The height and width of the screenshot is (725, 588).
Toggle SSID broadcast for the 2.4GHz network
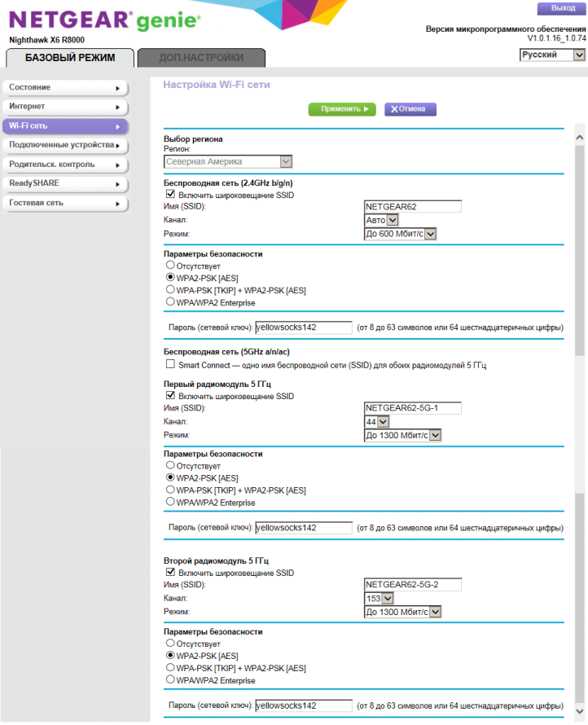(170, 194)
